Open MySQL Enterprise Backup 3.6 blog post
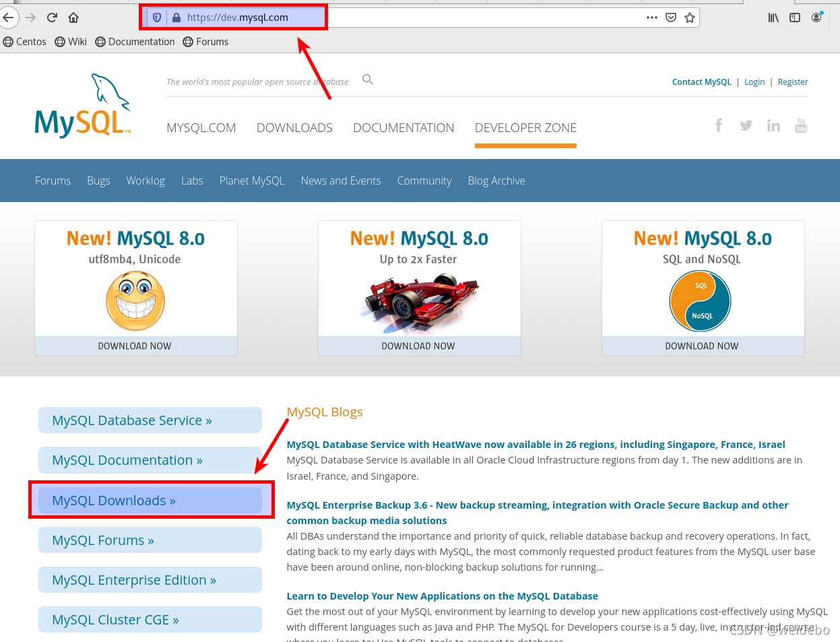Image resolution: width=840 pixels, height=642 pixels. pos(538,513)
